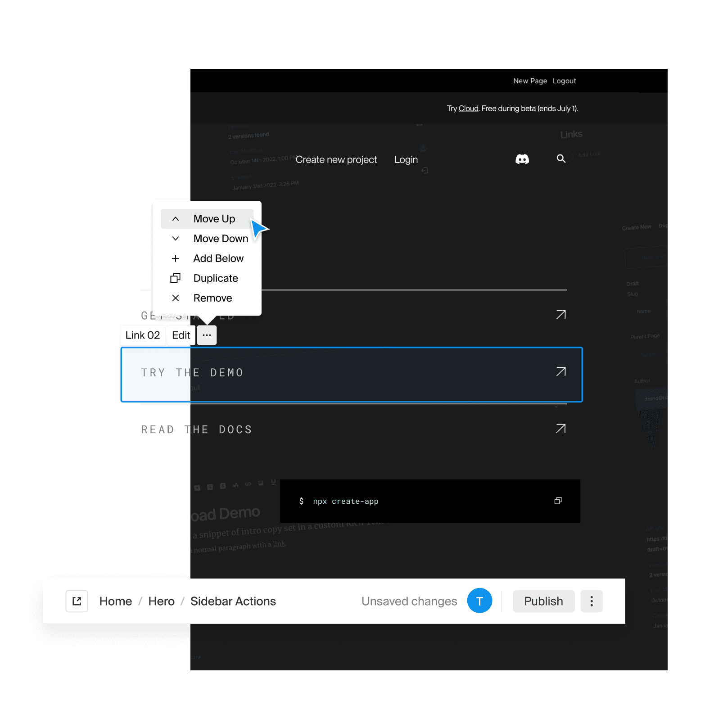
Task: Click arrow icon on Get Started row
Action: tap(561, 315)
